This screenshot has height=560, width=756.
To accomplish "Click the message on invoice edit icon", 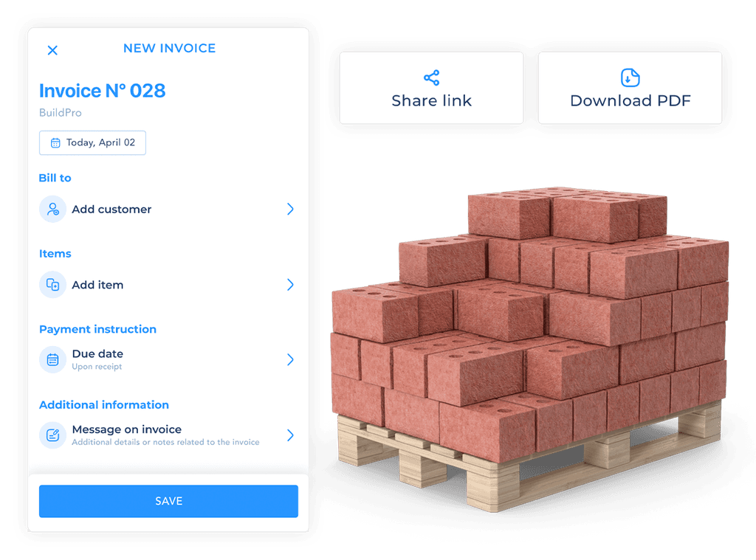I will (52, 435).
